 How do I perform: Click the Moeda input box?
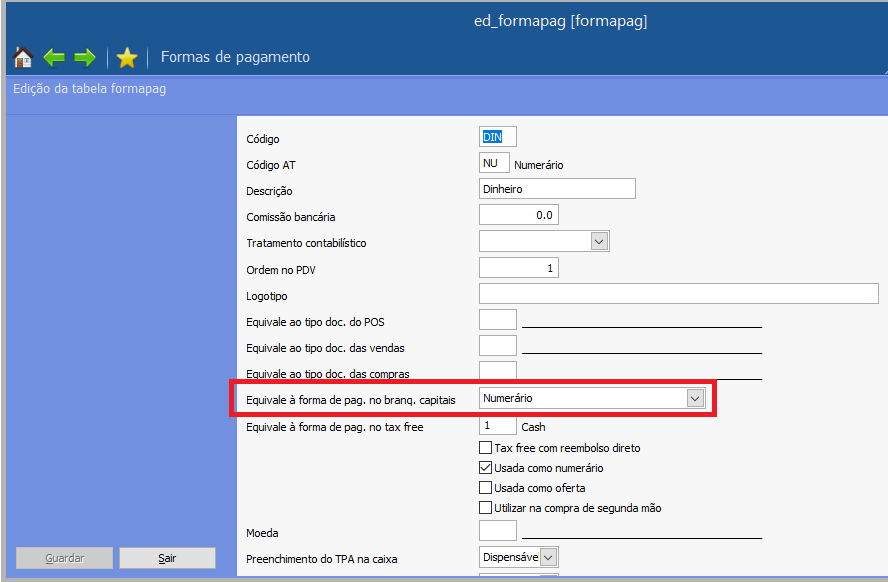(498, 531)
